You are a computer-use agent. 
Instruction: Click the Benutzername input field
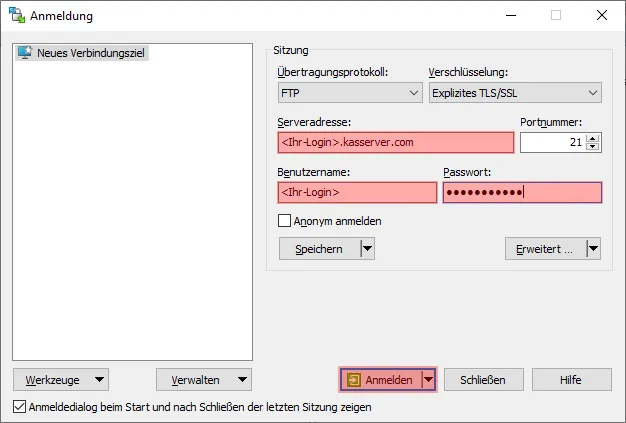click(357, 192)
